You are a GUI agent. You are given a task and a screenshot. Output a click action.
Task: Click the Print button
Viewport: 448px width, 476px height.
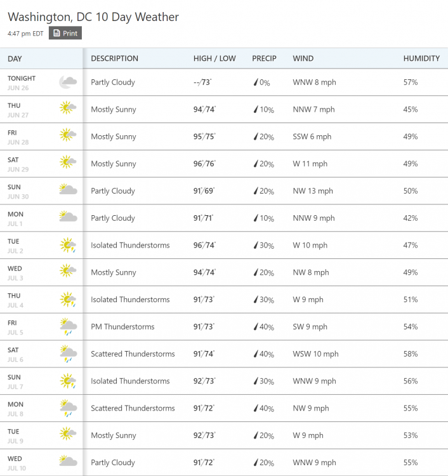click(65, 33)
